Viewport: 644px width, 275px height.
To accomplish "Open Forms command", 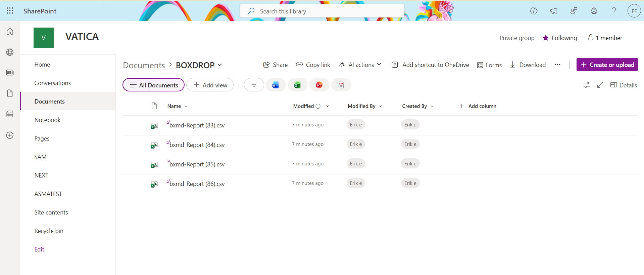I will click(x=489, y=65).
